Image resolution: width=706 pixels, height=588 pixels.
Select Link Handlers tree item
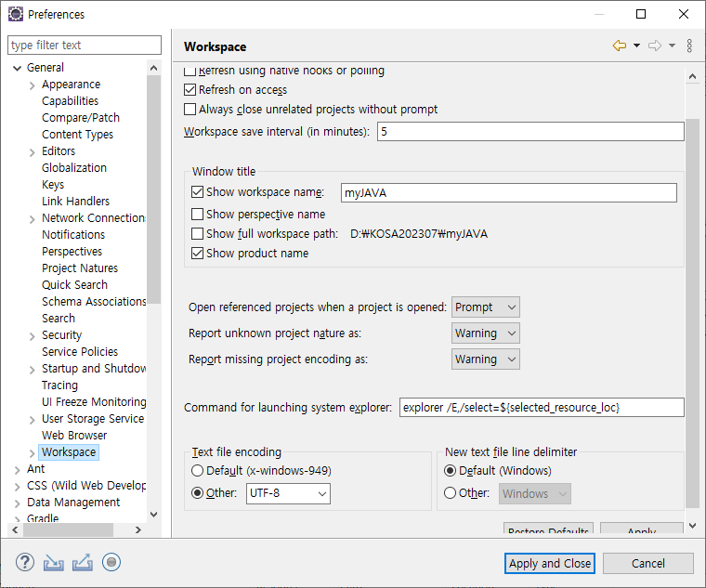tap(75, 201)
